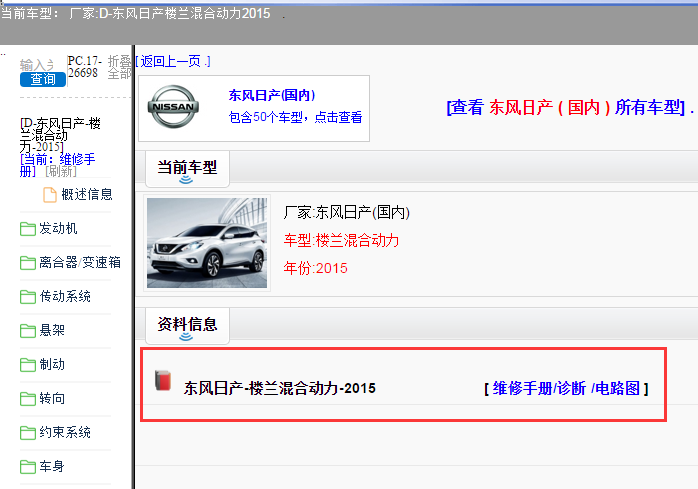The height and width of the screenshot is (489, 698).
Task: Click the white Nissan Murano car thumbnail
Action: pyautogui.click(x=207, y=243)
